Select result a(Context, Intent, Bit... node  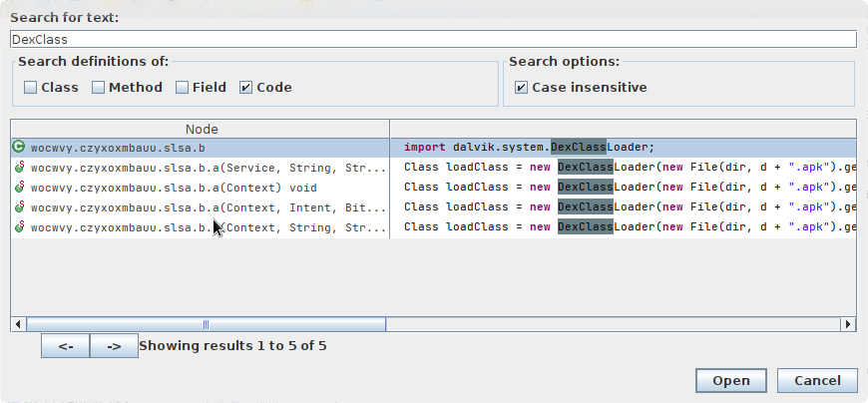click(x=201, y=207)
